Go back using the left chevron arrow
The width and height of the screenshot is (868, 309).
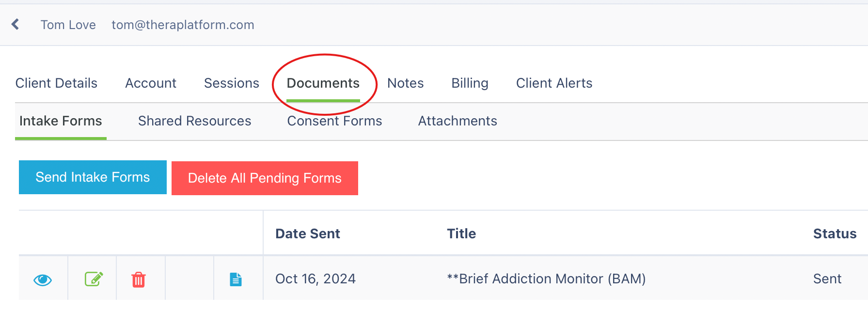coord(16,24)
